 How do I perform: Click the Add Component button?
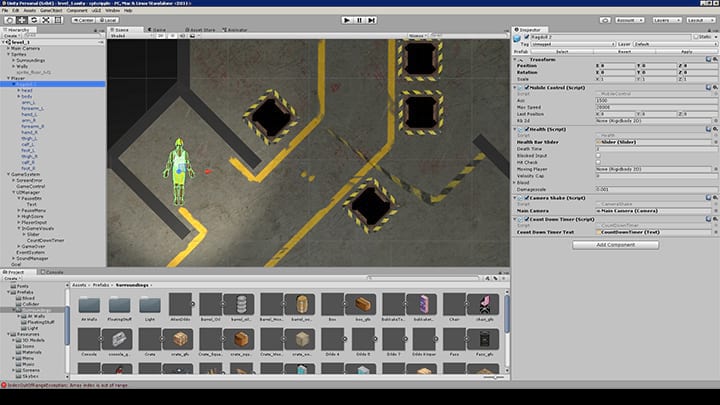point(614,244)
